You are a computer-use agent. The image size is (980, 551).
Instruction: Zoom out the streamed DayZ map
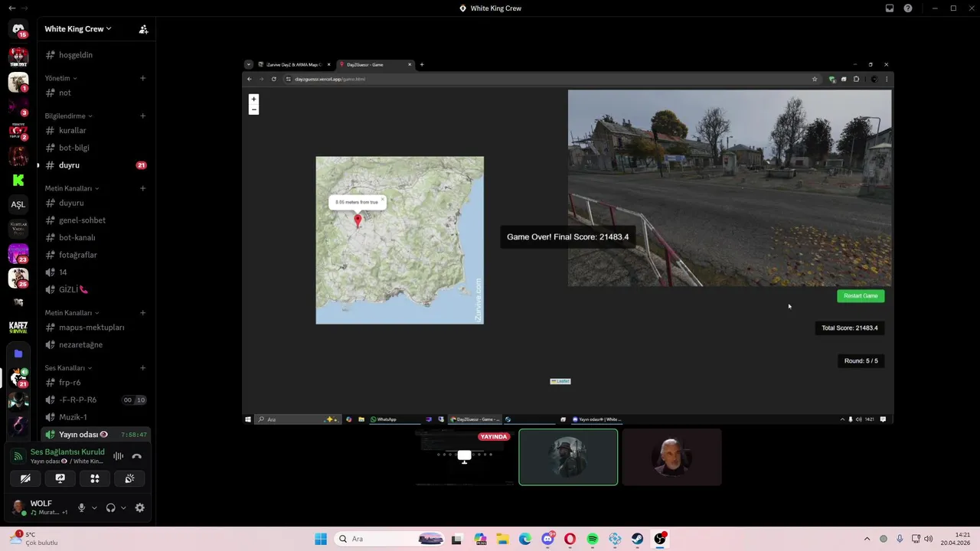click(x=253, y=109)
